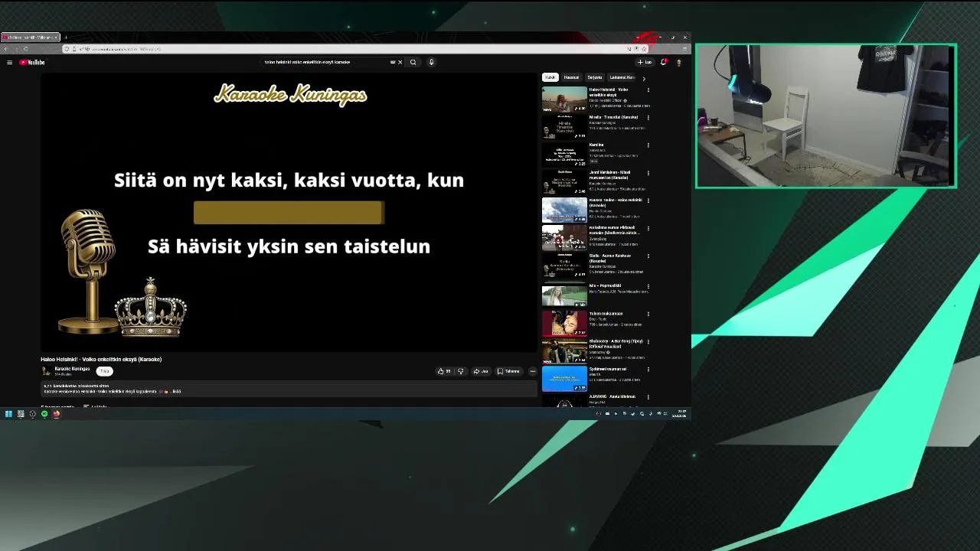
Task: Open options for the Stella Aamun Kuiskaus suggestion
Action: pos(648,256)
